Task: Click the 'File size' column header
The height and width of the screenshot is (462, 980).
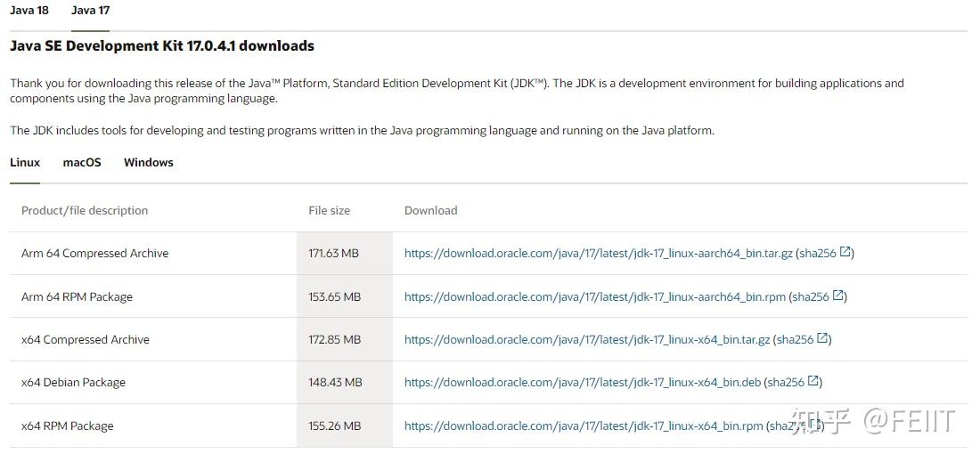Action: (x=330, y=210)
